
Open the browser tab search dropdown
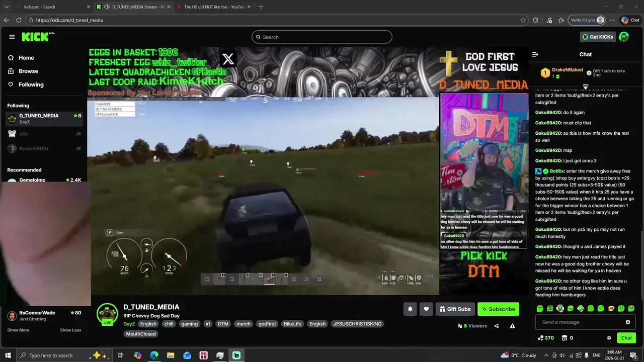7,7
